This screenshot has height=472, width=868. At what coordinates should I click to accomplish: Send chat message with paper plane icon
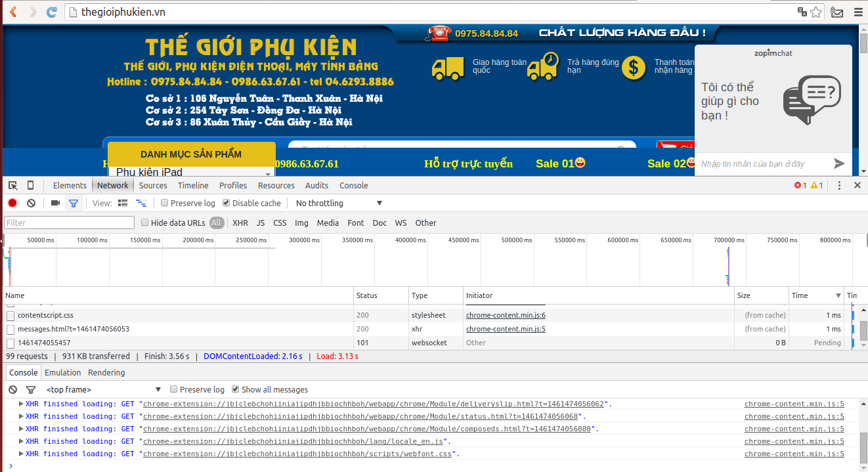pyautogui.click(x=839, y=163)
